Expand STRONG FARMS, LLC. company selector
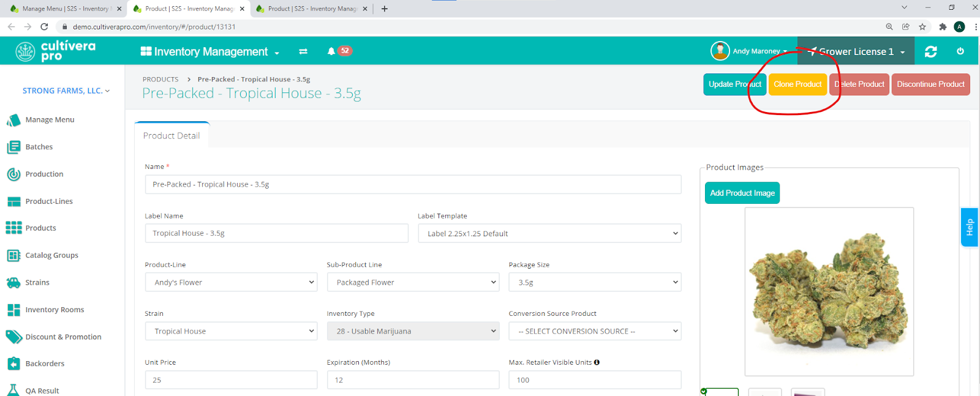Image resolution: width=980 pixels, height=396 pixels. pos(66,91)
